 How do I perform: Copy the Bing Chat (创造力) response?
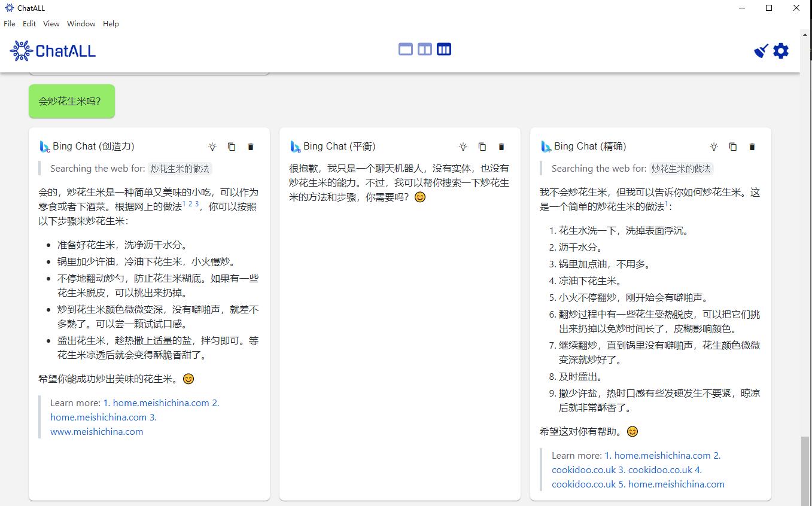(232, 147)
